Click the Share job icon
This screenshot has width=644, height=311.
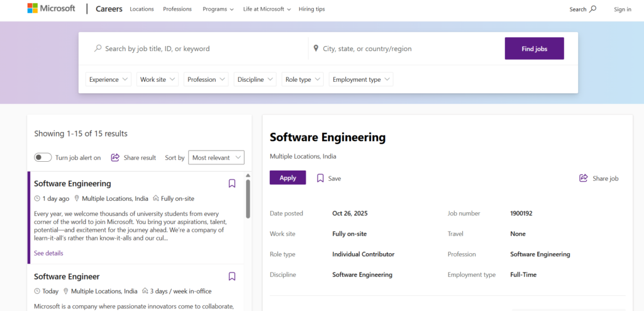click(x=584, y=178)
